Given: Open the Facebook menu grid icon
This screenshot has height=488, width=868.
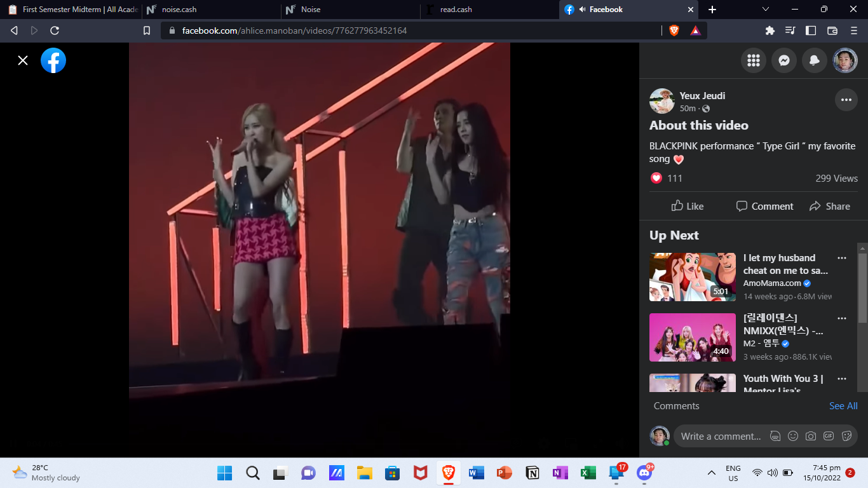Looking at the screenshot, I should coord(754,60).
